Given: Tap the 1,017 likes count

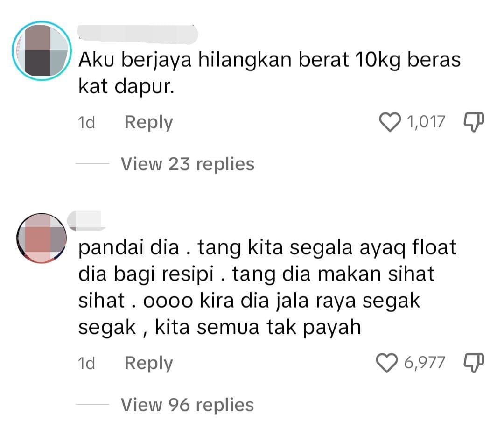Looking at the screenshot, I should 426,122.
